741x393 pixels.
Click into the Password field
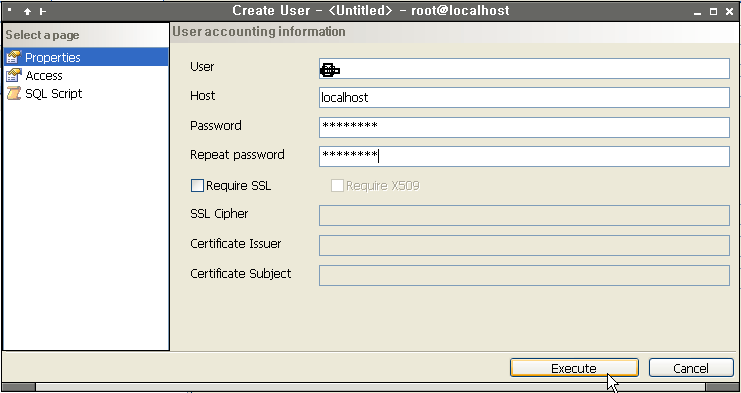pyautogui.click(x=525, y=128)
